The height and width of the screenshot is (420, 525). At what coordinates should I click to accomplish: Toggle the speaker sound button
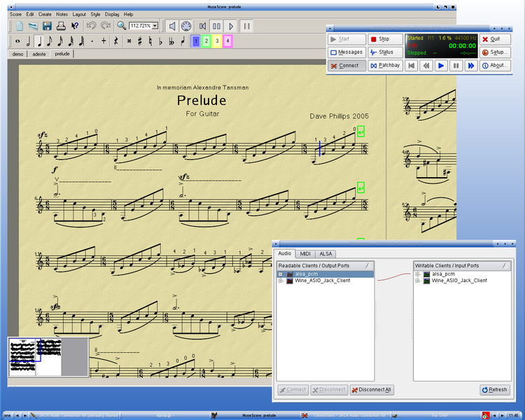[172, 26]
